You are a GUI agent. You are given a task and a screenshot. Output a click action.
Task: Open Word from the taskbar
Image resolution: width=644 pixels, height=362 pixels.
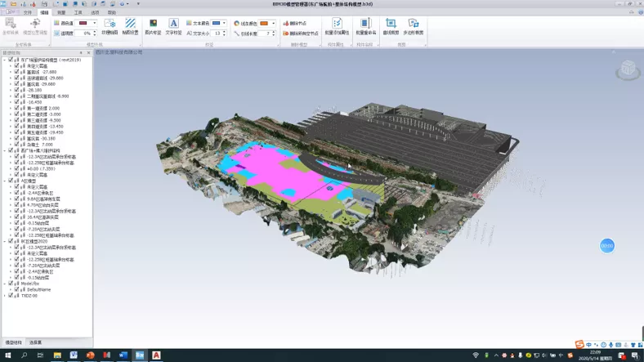[123, 355]
